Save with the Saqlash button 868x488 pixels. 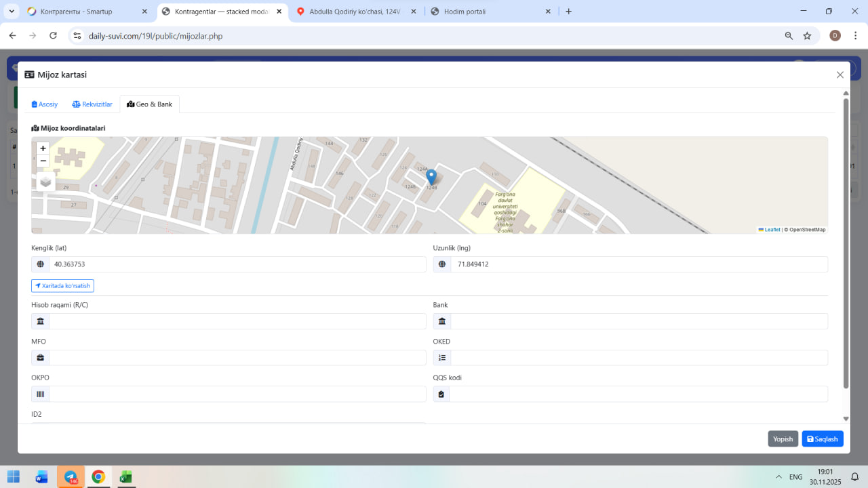pos(822,439)
